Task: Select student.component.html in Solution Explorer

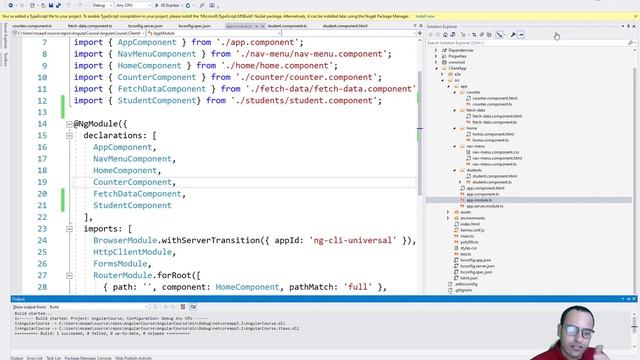Action: (x=495, y=176)
